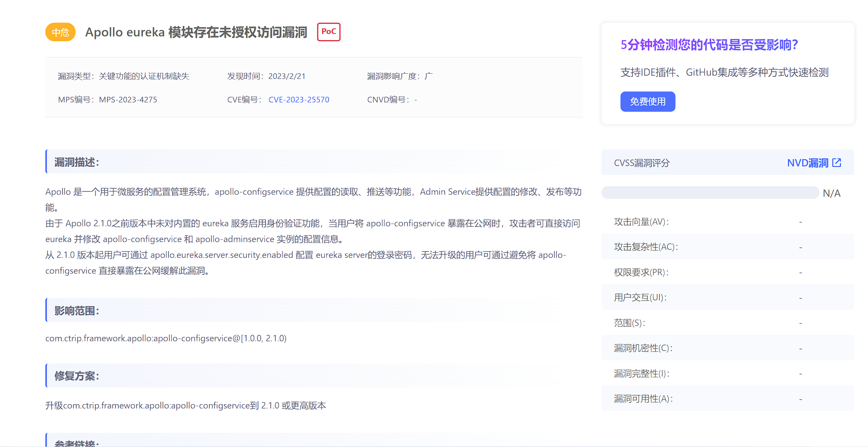The height and width of the screenshot is (447, 868).
Task: Click the CNVD编号 field text
Action: click(392, 100)
